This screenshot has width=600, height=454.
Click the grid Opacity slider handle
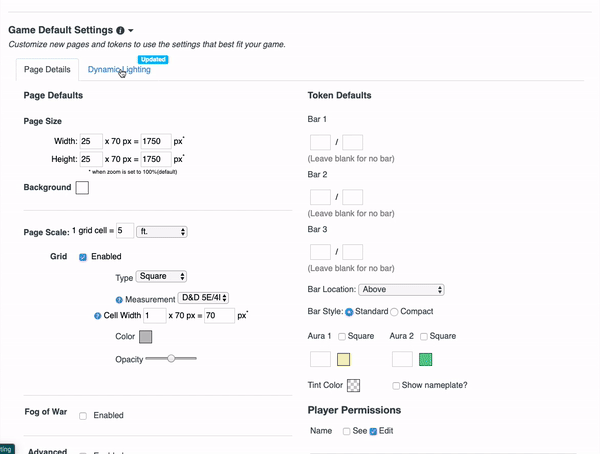click(x=171, y=357)
